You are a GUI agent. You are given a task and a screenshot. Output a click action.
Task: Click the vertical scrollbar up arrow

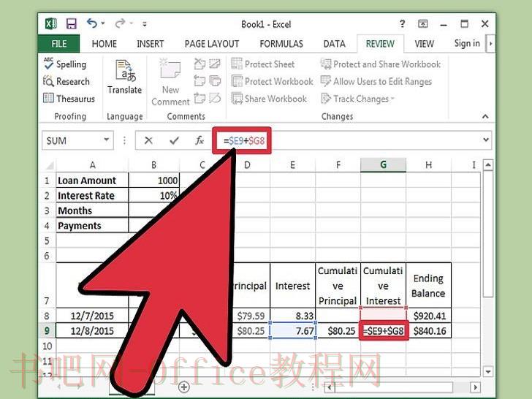[488, 165]
